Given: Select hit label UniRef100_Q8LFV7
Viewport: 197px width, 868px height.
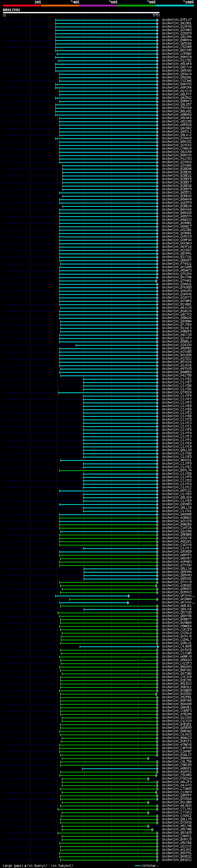Looking at the screenshot, I should (x=177, y=94).
